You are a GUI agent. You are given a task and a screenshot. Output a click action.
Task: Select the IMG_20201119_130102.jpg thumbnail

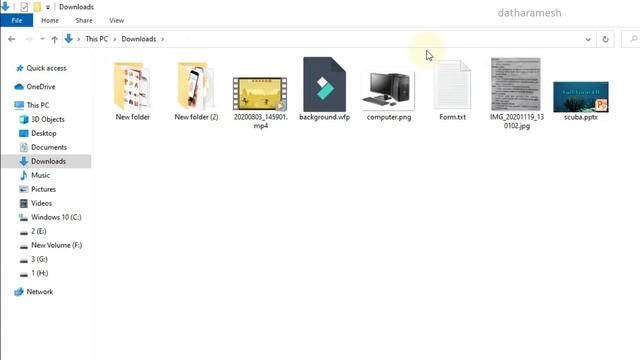[x=516, y=84]
